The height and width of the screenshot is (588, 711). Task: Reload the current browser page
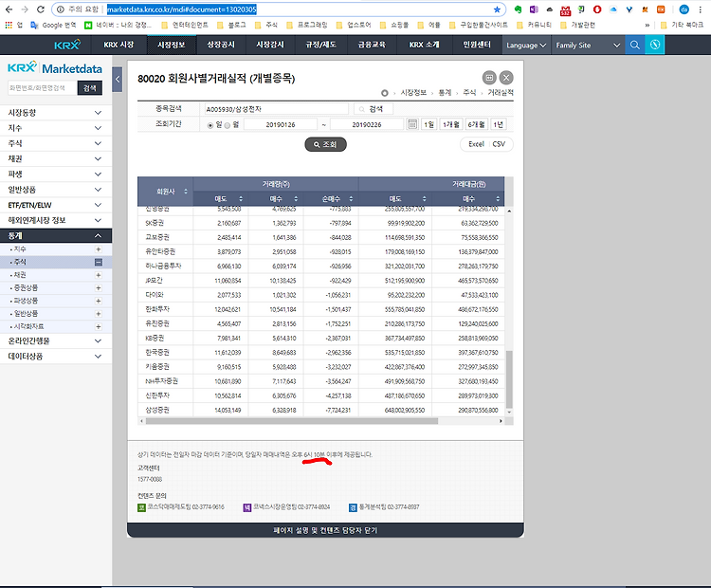pos(41,9)
